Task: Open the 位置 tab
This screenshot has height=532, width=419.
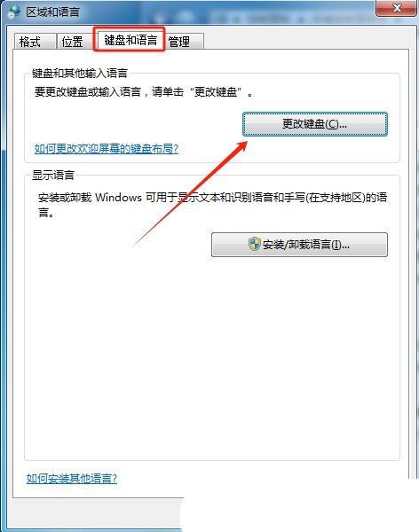Action: 74,42
